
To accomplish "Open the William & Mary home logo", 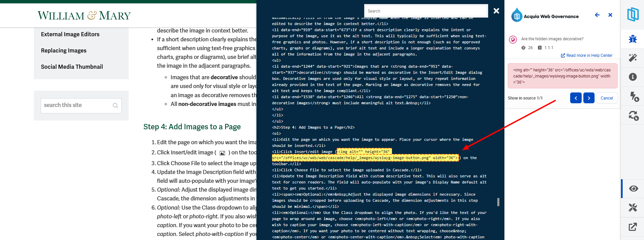I will coord(84,16).
